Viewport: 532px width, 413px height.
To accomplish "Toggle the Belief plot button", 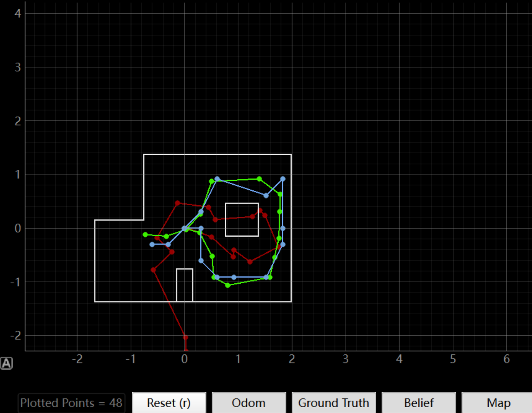I will tap(419, 403).
